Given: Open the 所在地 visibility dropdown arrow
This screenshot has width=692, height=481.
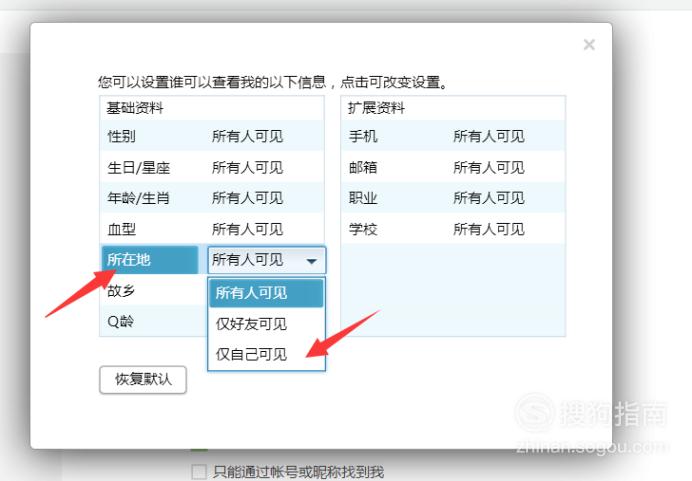Looking at the screenshot, I should [312, 261].
